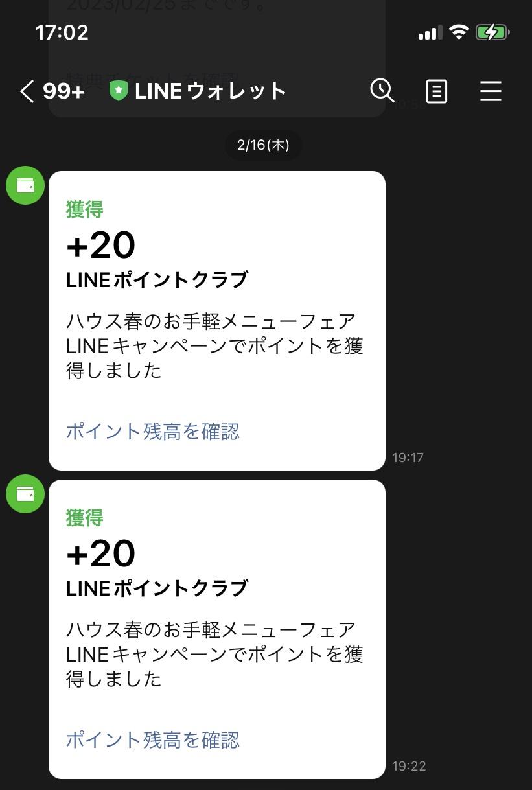532x790 pixels.
Task: Tap wallet avatar beside the 19:22 message
Action: coord(25,494)
